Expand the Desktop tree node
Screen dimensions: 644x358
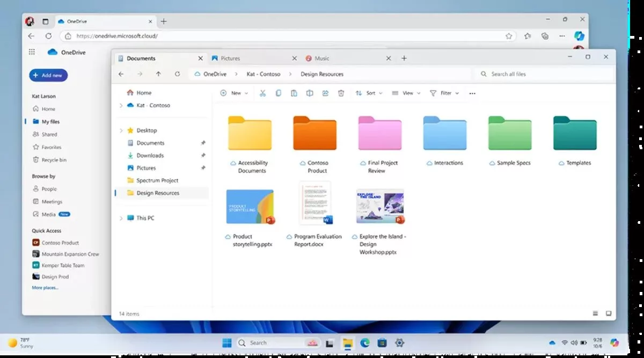pos(121,130)
